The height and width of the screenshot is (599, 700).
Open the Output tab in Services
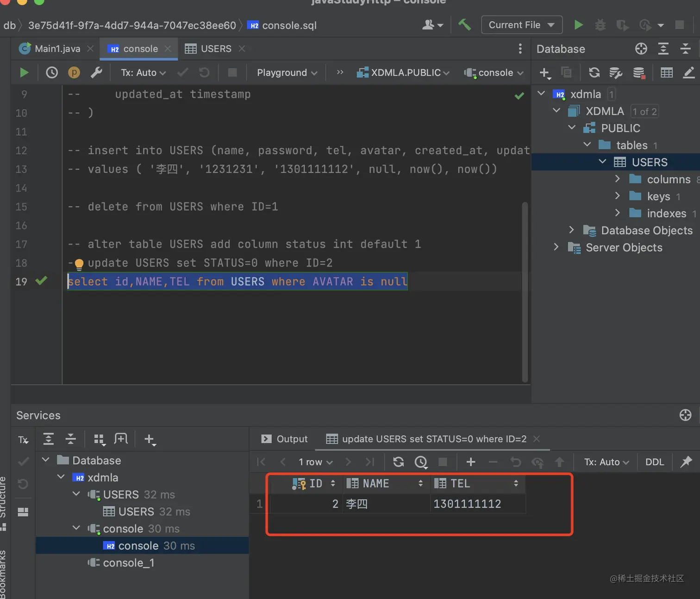pos(284,439)
